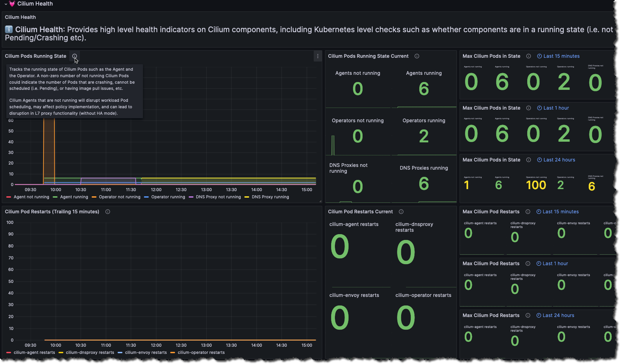
Task: Click the DNS Proxy running yellow legend color swatch
Action: 247,197
